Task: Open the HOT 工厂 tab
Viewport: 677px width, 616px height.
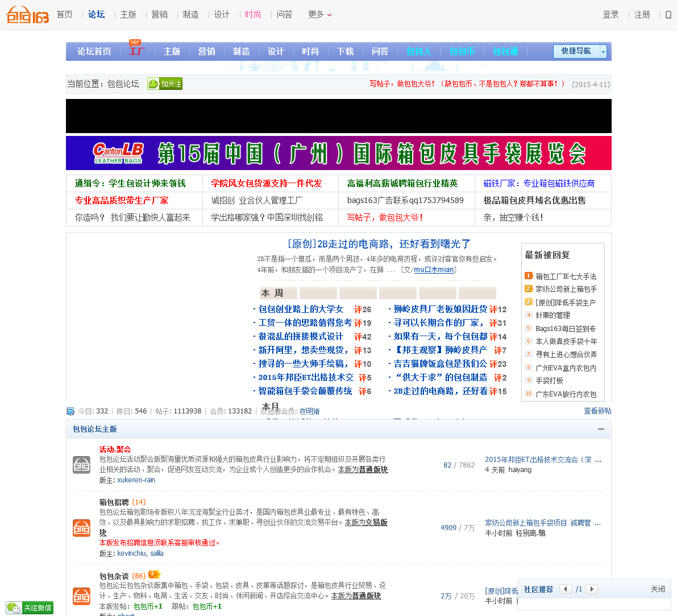Action: [x=137, y=51]
